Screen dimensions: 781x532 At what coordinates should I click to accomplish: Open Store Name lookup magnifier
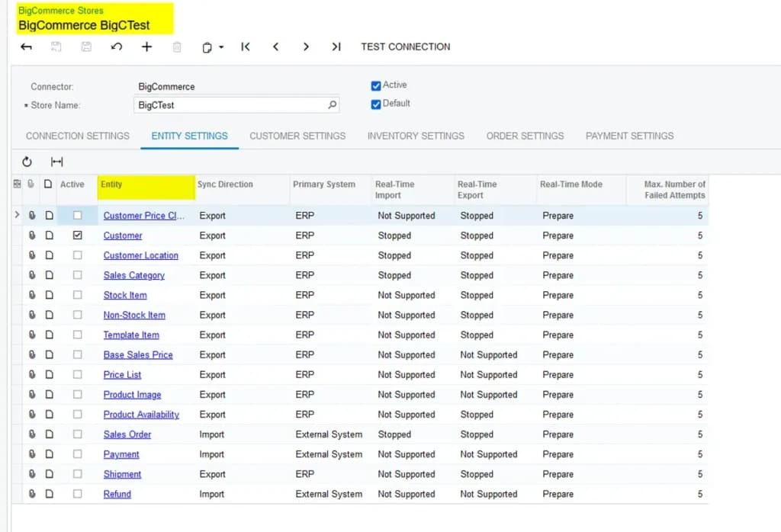[x=333, y=105]
